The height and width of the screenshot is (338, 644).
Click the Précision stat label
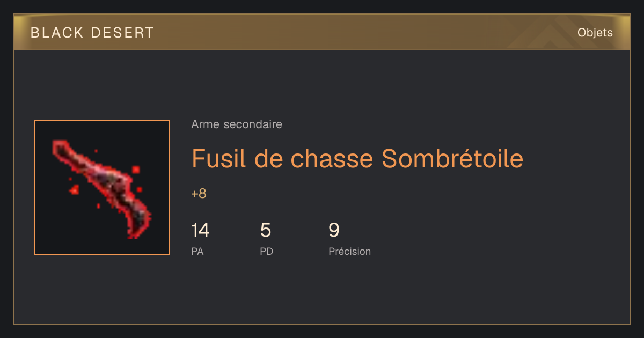coord(350,251)
